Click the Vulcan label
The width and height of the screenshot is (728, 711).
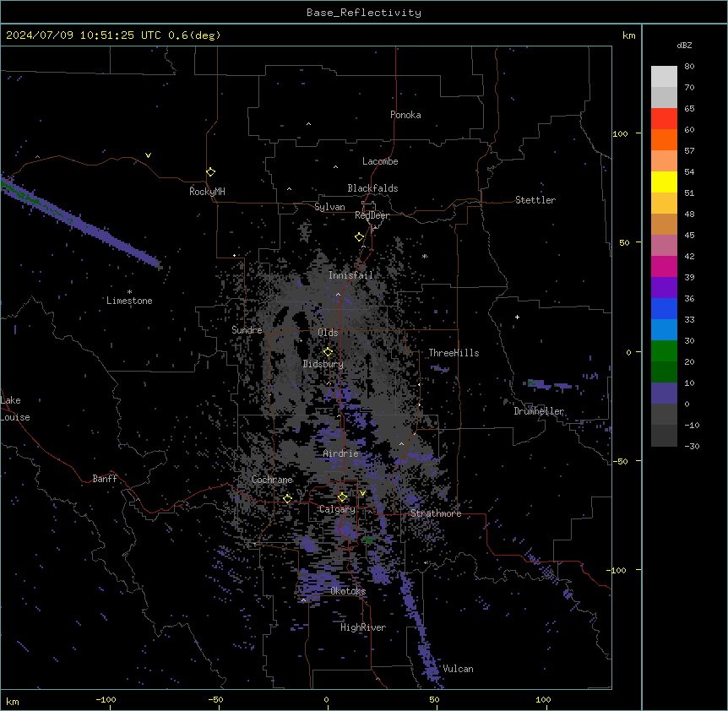tap(458, 669)
